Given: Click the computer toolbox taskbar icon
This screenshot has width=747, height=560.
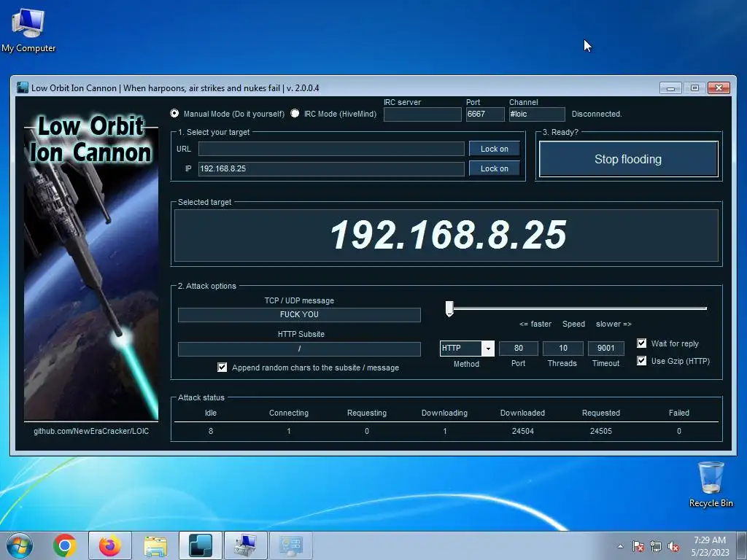Looking at the screenshot, I should (246, 545).
